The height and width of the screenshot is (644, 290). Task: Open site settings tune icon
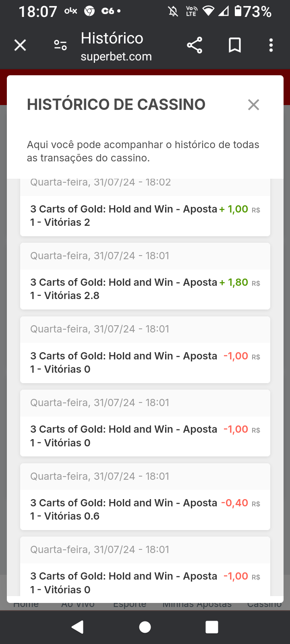tap(60, 45)
